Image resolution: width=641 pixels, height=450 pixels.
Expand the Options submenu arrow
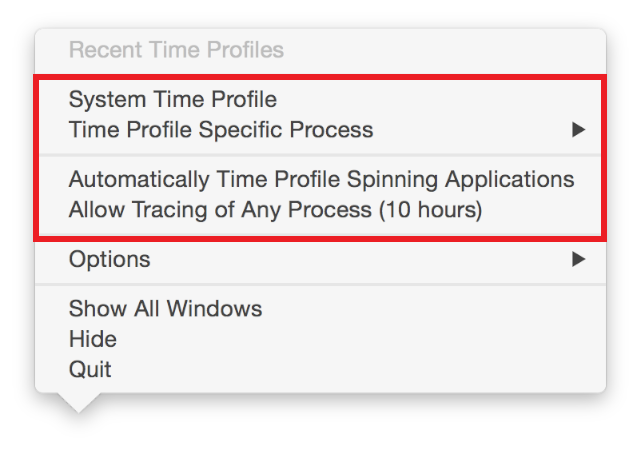pos(578,259)
